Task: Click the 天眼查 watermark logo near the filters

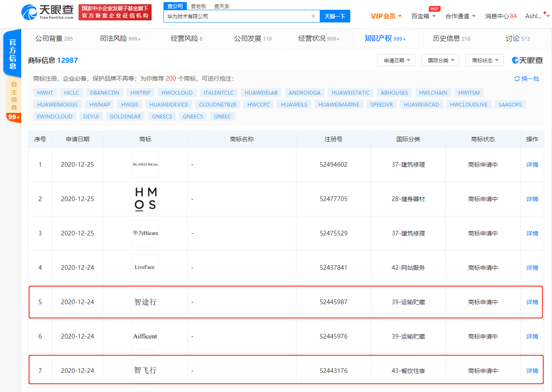Action: point(527,60)
